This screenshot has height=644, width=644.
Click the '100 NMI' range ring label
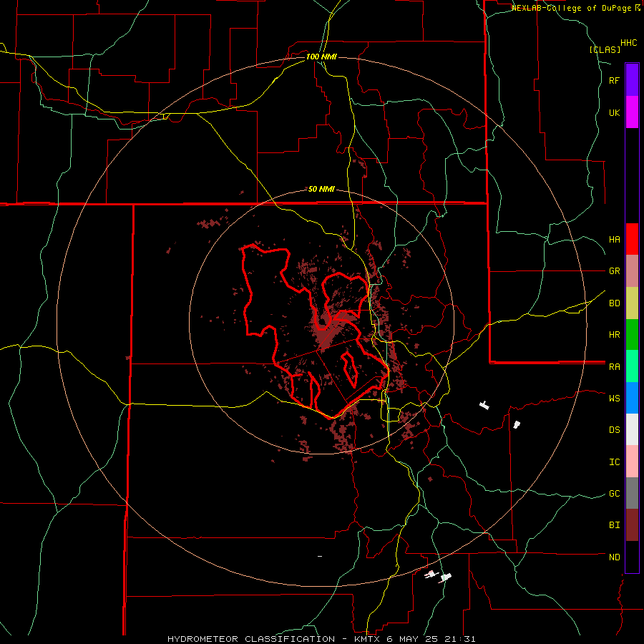click(321, 57)
